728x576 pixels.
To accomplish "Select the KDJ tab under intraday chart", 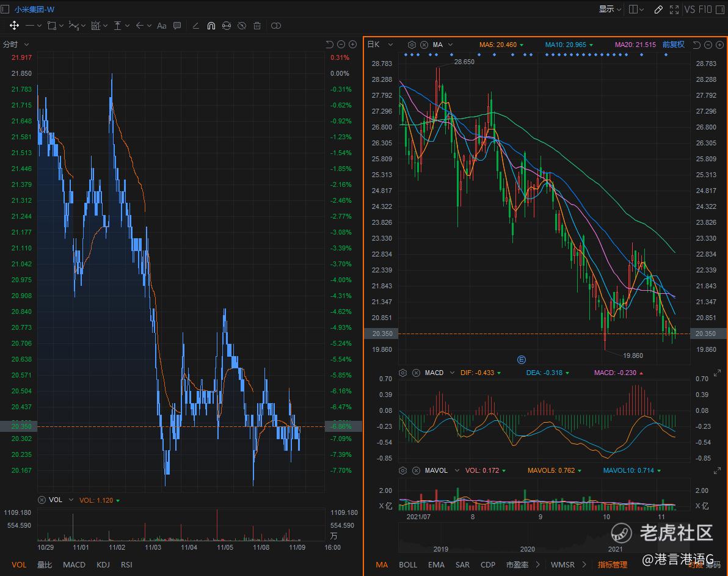I will click(x=103, y=564).
